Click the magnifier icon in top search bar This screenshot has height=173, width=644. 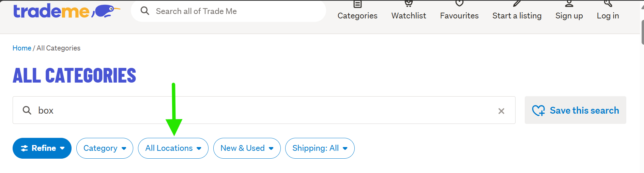point(145,11)
